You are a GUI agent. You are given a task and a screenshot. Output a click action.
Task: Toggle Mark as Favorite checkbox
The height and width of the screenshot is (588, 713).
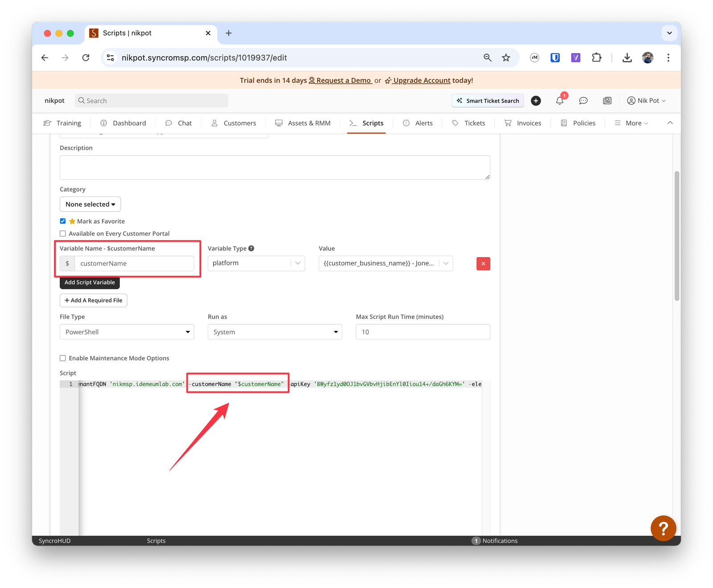tap(63, 221)
